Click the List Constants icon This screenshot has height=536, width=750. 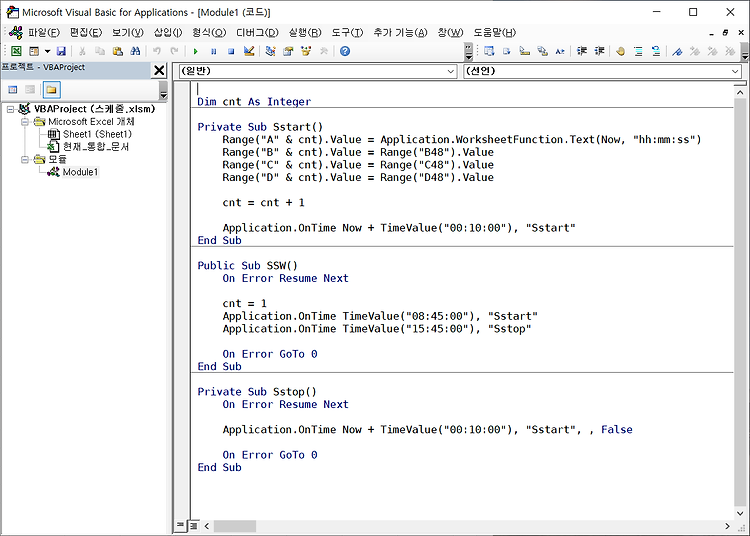(507, 51)
